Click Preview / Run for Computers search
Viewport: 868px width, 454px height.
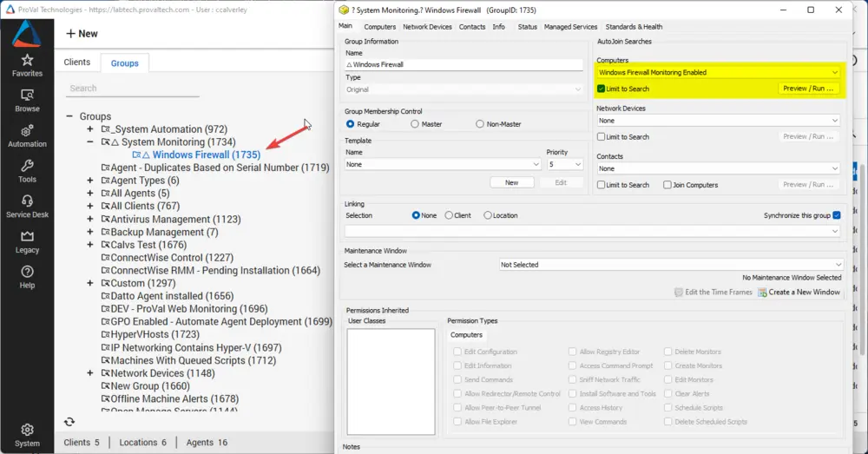[808, 89]
